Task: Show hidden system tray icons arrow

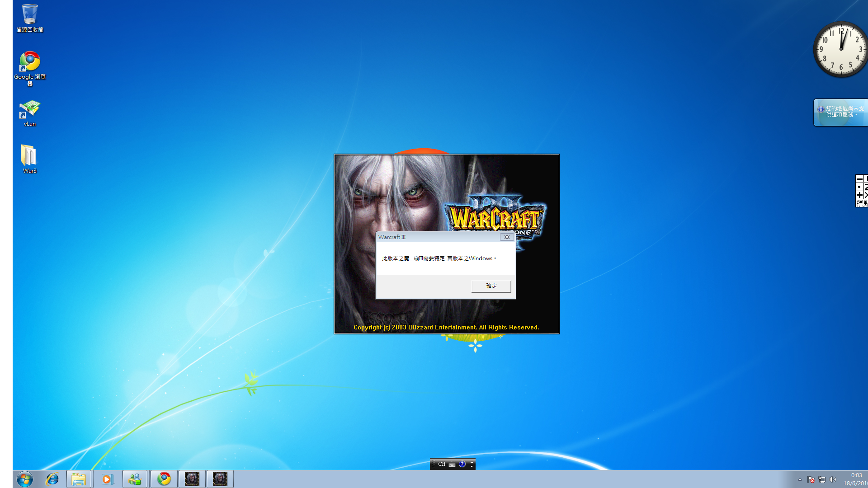Action: click(800, 479)
